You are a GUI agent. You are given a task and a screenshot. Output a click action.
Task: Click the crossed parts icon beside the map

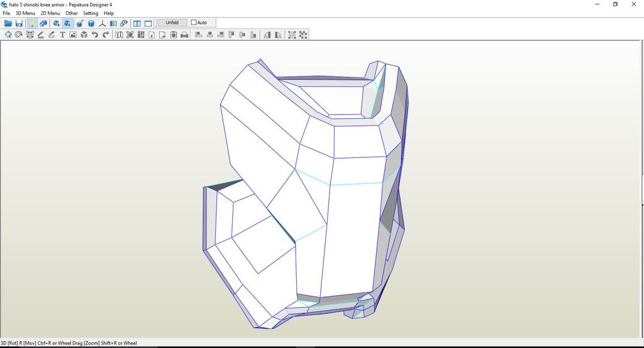click(130, 35)
